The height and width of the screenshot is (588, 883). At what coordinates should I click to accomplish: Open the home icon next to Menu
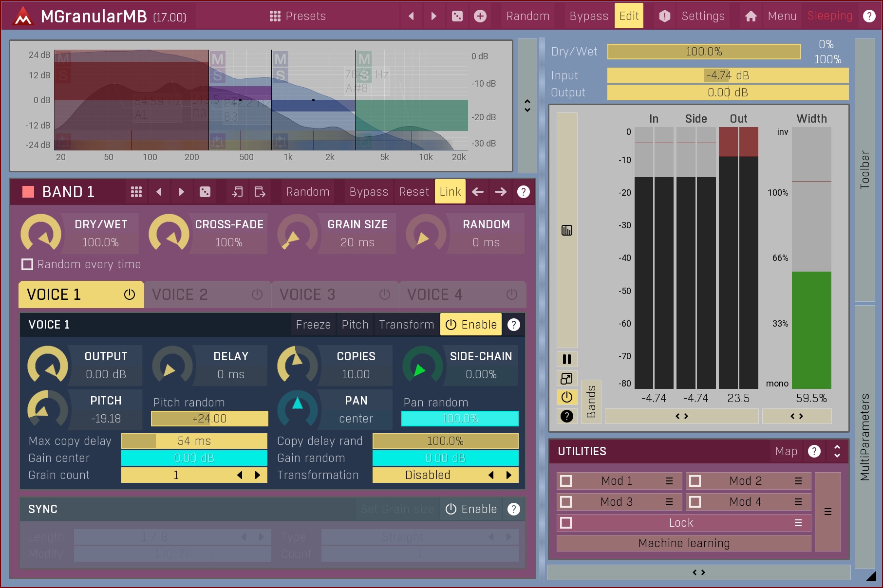pyautogui.click(x=751, y=16)
